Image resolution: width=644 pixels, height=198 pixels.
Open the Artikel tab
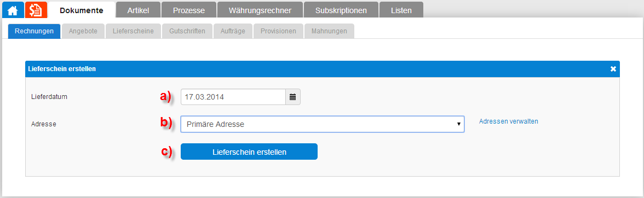click(x=138, y=10)
